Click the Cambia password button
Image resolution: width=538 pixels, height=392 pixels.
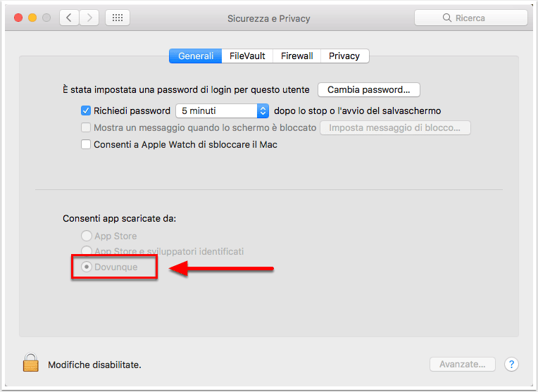(369, 90)
